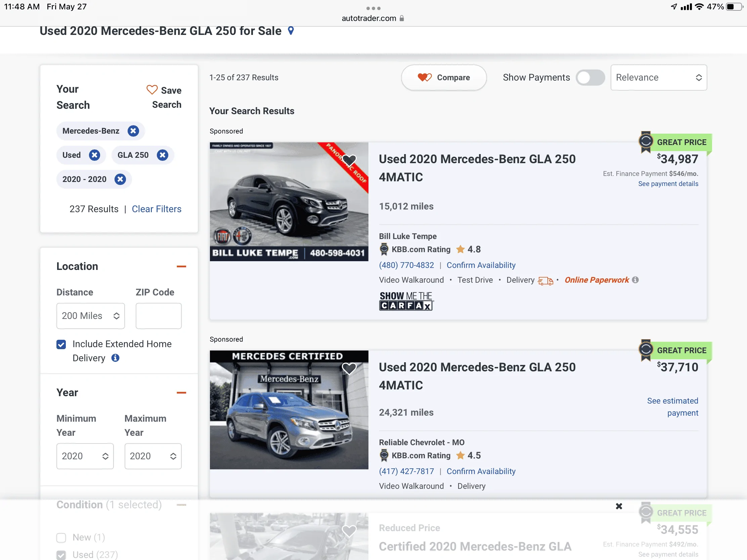This screenshot has height=560, width=747.
Task: Remove the Mercedes-Benz filter chip
Action: 133,131
